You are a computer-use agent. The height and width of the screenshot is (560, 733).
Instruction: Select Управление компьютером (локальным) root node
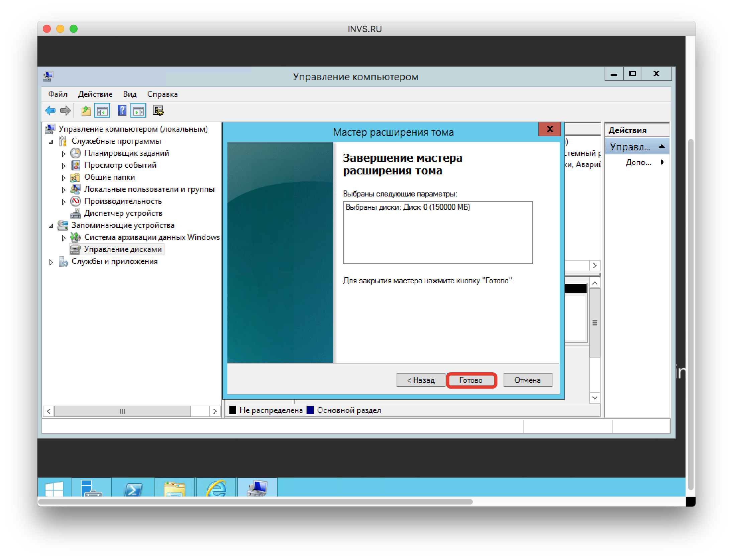pyautogui.click(x=133, y=129)
